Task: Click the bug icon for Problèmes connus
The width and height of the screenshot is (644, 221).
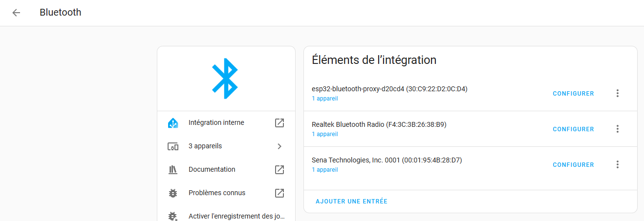Action: coord(172,193)
